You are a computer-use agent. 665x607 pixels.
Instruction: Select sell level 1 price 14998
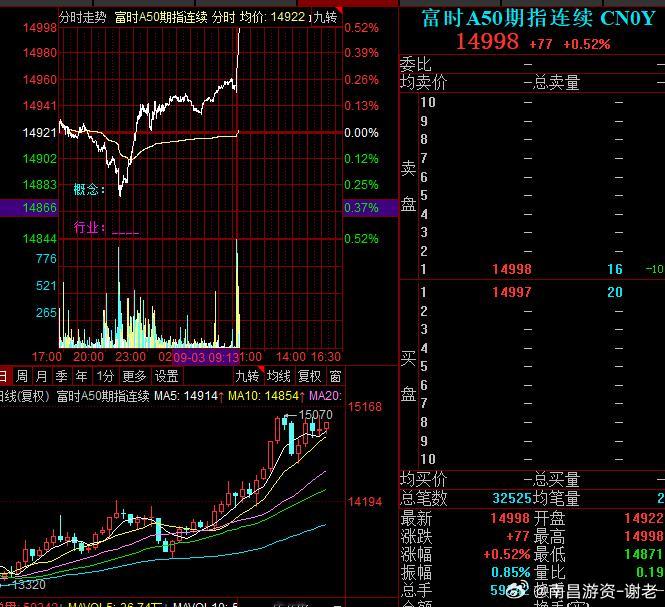[x=511, y=269]
